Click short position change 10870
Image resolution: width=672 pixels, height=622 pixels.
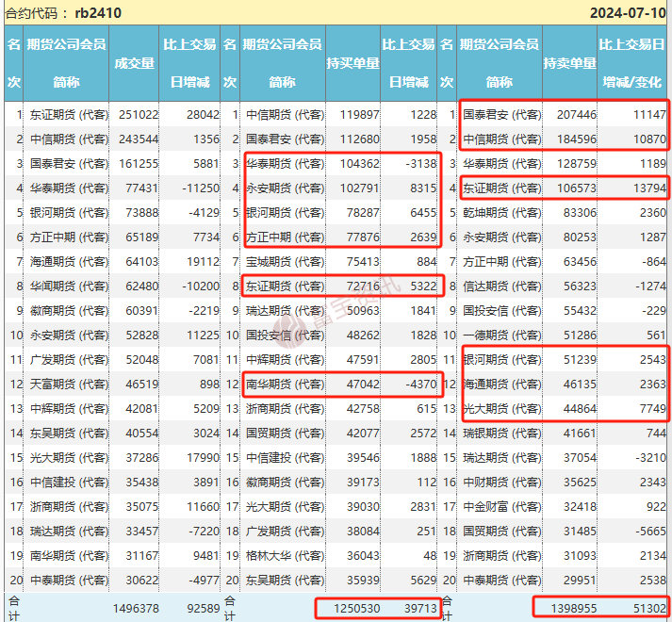tap(649, 139)
